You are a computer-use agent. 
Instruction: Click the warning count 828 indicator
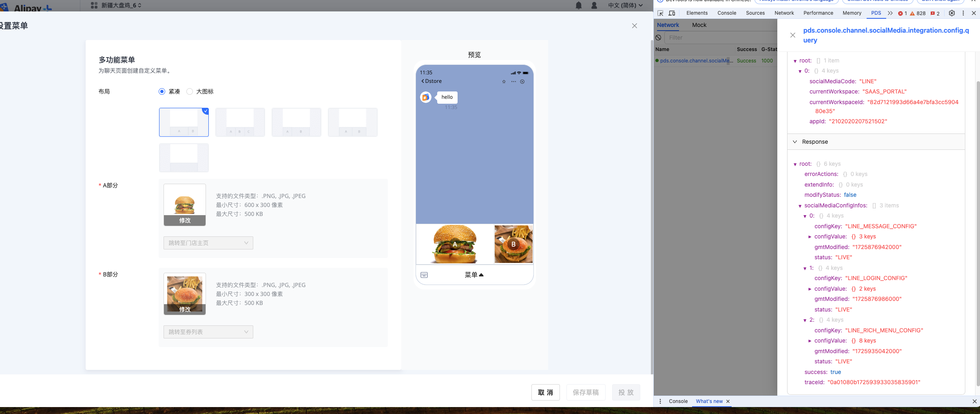pyautogui.click(x=918, y=13)
